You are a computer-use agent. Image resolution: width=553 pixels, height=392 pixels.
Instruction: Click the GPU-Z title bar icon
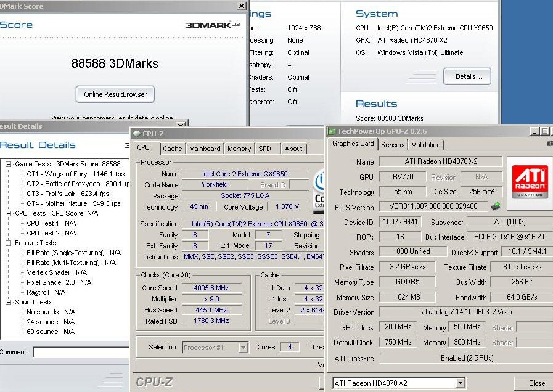tap(332, 131)
